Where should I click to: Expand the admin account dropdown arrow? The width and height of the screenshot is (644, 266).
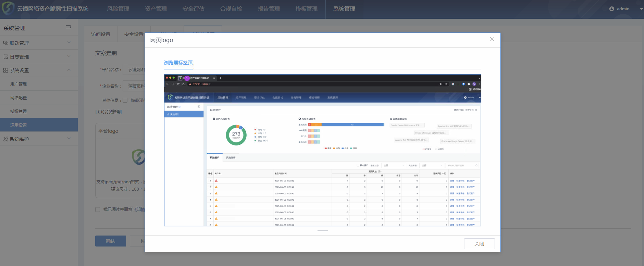(641, 9)
